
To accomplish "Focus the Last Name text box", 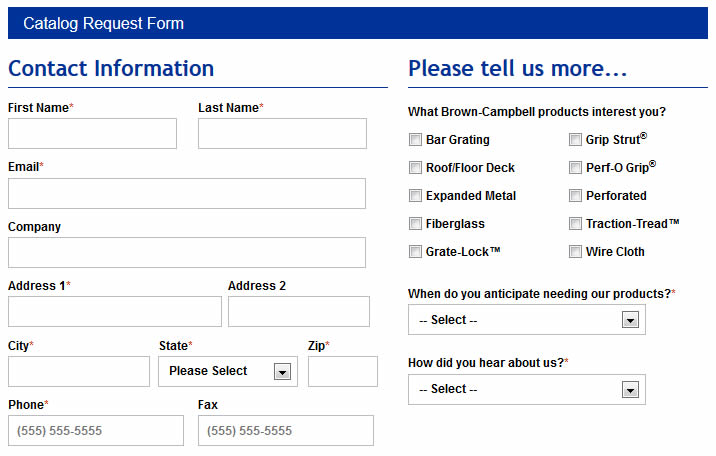I will pos(282,134).
